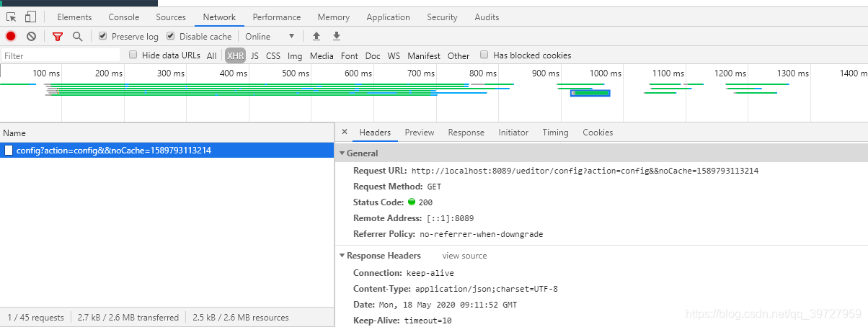The image size is (868, 327).
Task: Click the Status Code 200 value
Action: click(425, 202)
